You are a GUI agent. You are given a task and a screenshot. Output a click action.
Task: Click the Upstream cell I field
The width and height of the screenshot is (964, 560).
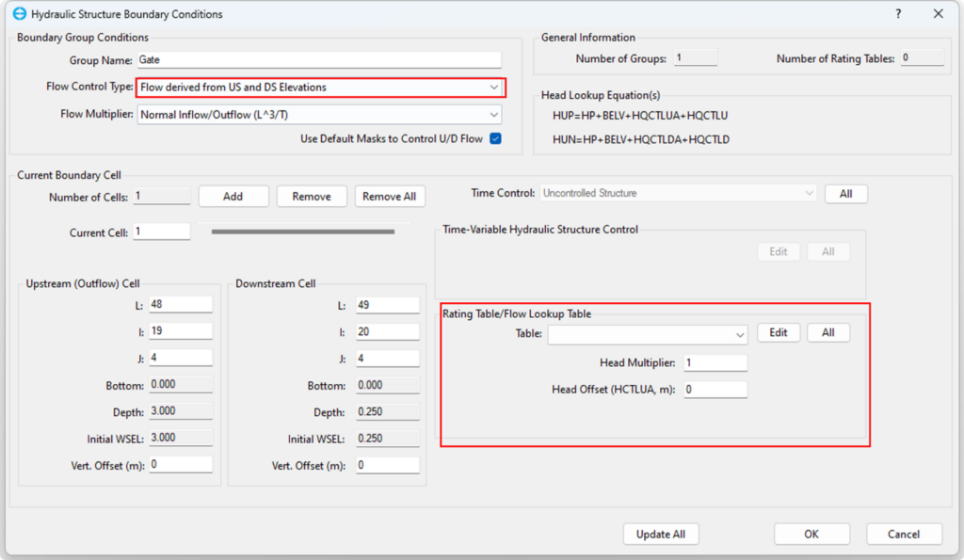click(x=181, y=330)
